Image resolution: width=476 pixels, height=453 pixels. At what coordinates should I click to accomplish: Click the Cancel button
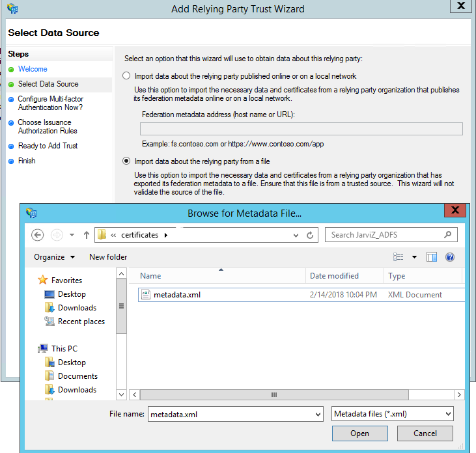click(x=425, y=433)
